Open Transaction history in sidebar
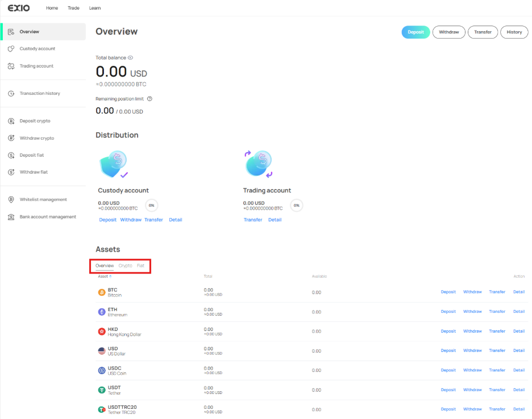The image size is (532, 419). (x=39, y=94)
